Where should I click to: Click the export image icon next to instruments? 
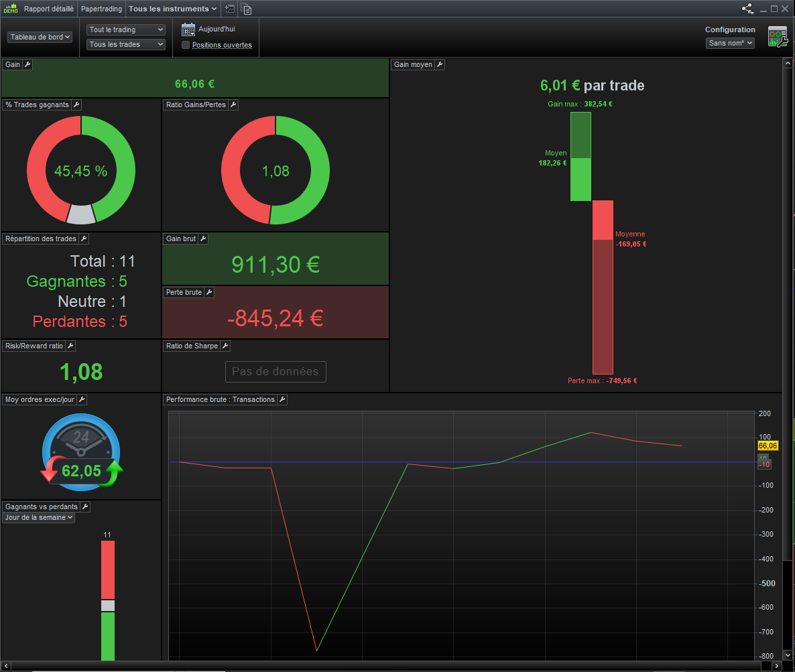230,9
